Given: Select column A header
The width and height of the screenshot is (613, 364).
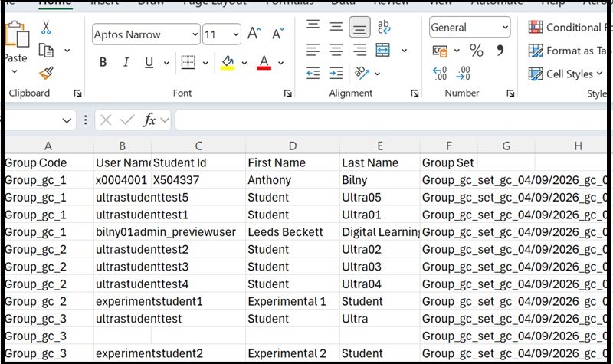Looking at the screenshot, I should click(x=48, y=146).
